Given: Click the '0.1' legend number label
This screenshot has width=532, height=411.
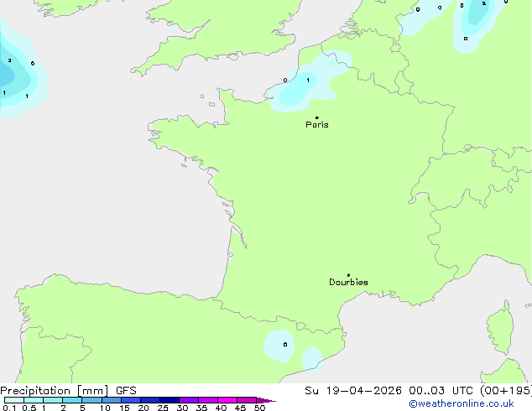Looking at the screenshot, I should pos(9,408).
